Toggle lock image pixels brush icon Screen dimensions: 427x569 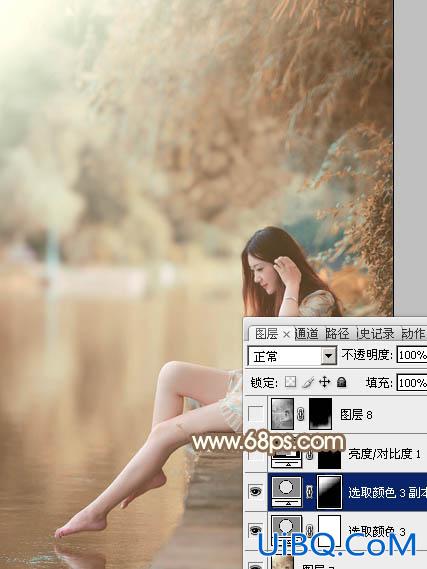tap(308, 382)
